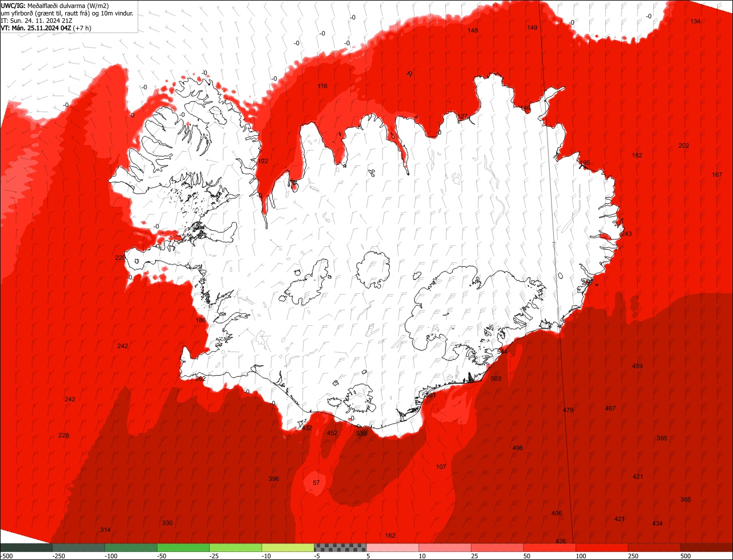The height and width of the screenshot is (560, 733).
Task: Click the legend label -500
Action: pos(6,556)
